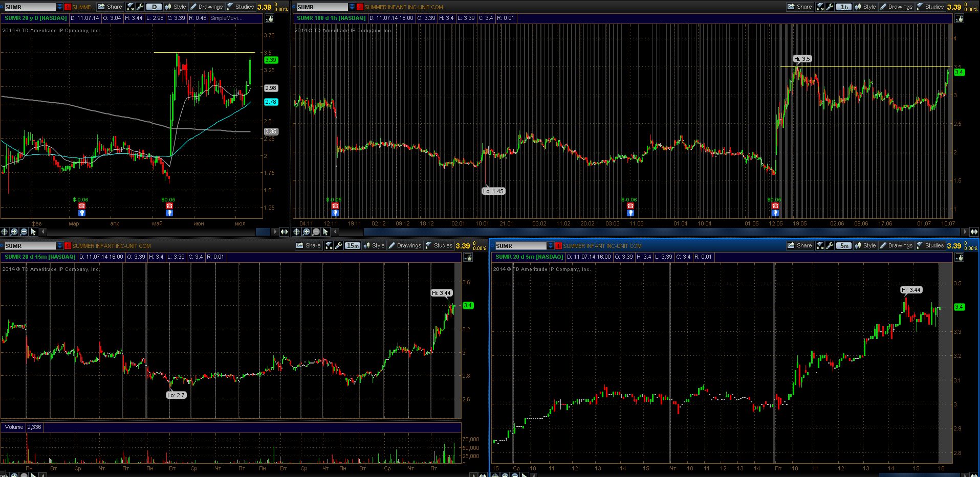Open the wrench settings in the 15m chart
This screenshot has width=980, height=477.
click(339, 245)
